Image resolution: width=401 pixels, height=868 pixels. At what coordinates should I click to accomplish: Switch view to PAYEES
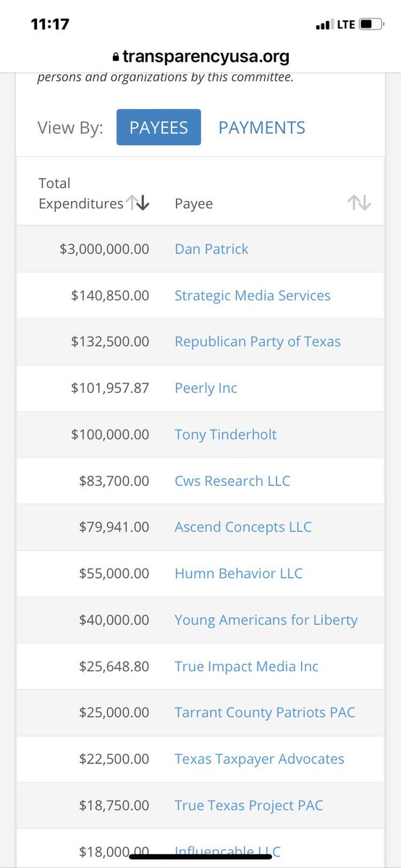159,127
